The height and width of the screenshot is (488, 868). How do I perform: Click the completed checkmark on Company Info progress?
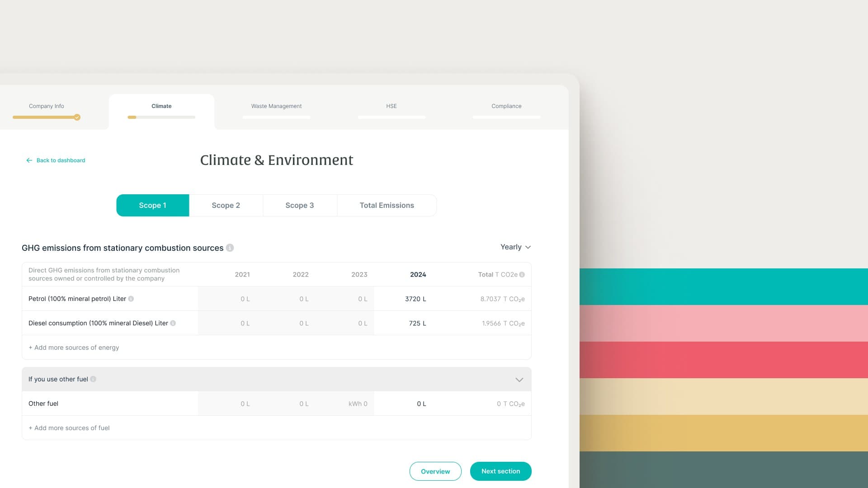coord(76,117)
